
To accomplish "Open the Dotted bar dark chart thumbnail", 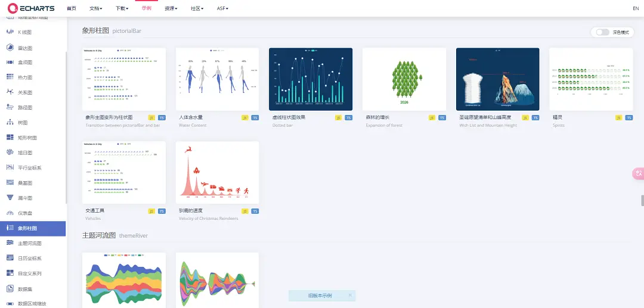I will (x=311, y=79).
